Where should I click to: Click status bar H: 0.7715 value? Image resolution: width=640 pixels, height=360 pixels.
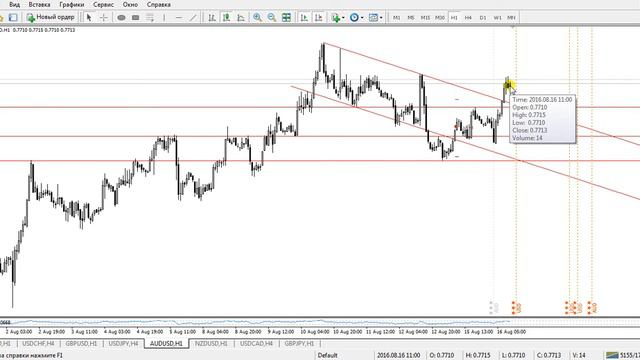click(x=478, y=356)
